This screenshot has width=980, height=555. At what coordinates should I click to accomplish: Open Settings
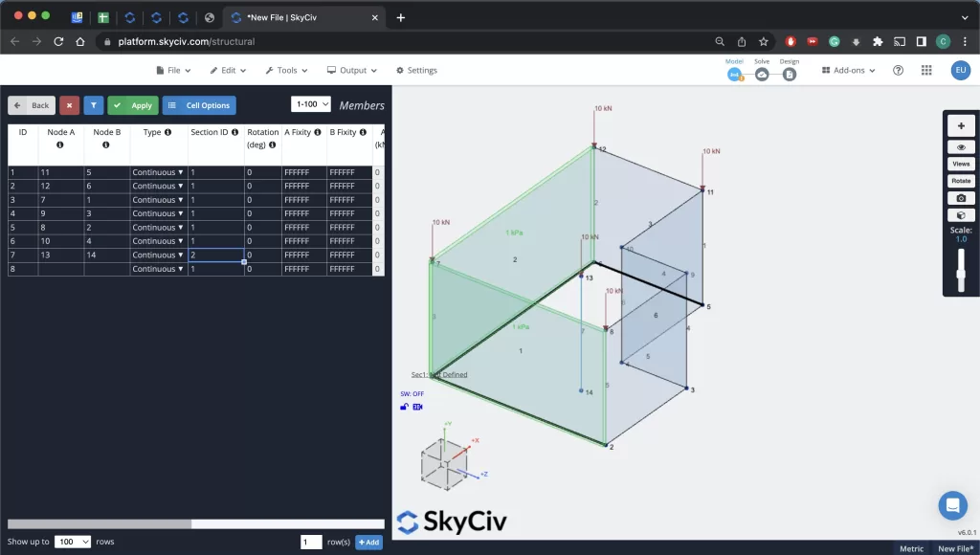click(416, 71)
